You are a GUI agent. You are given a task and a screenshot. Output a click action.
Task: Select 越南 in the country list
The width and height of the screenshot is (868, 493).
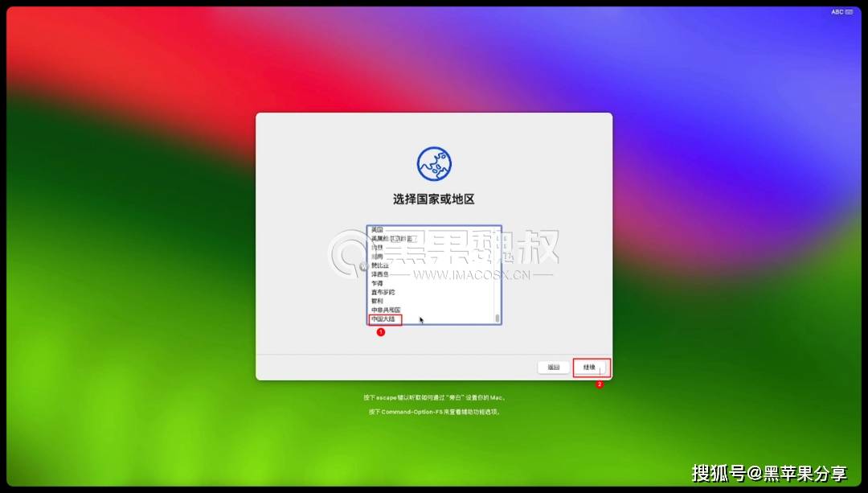(x=377, y=257)
